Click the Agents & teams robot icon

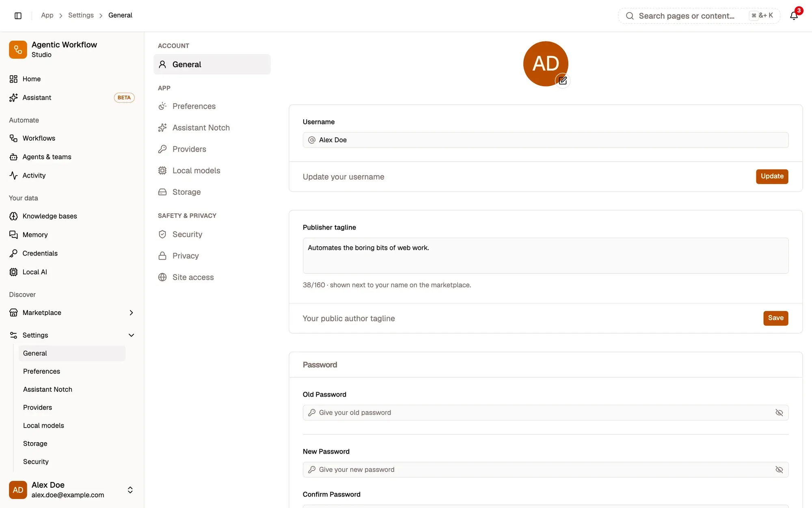13,157
